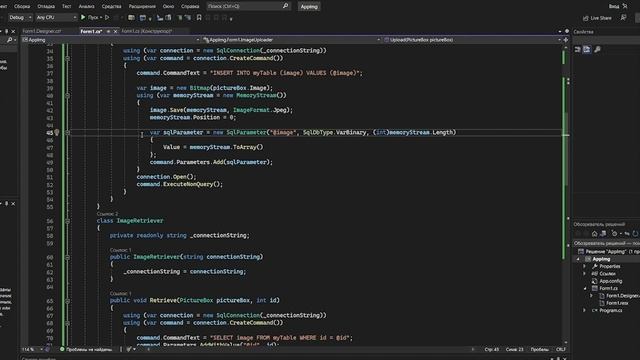Show categorized view in Properties panel
The width and height of the screenshot is (640, 360).
578,49
